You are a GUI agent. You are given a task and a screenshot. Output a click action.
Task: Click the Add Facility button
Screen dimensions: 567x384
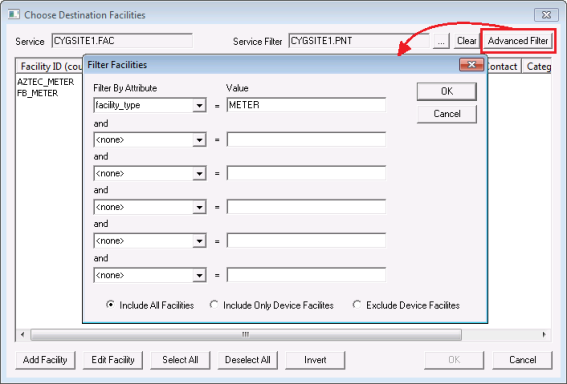pos(45,360)
